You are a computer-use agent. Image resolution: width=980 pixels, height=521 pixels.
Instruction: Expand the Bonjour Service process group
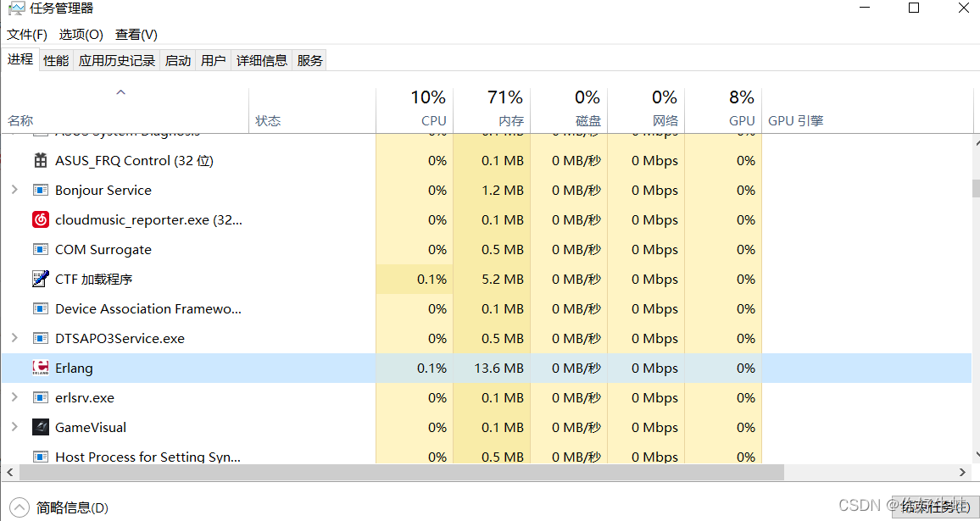[14, 189]
